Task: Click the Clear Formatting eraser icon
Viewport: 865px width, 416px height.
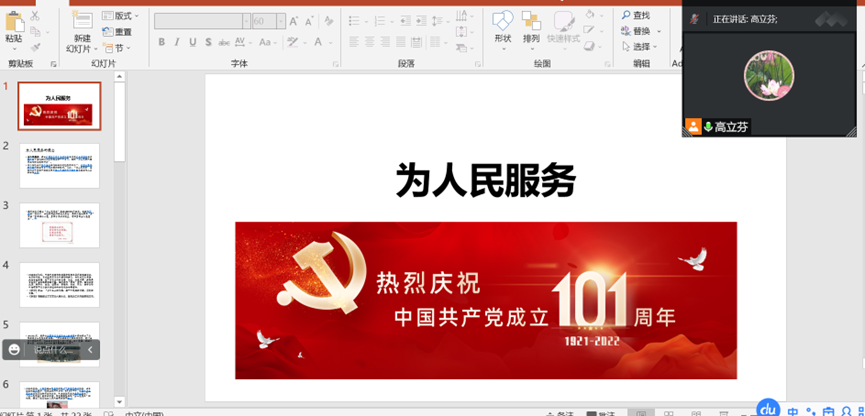Action: [x=329, y=21]
